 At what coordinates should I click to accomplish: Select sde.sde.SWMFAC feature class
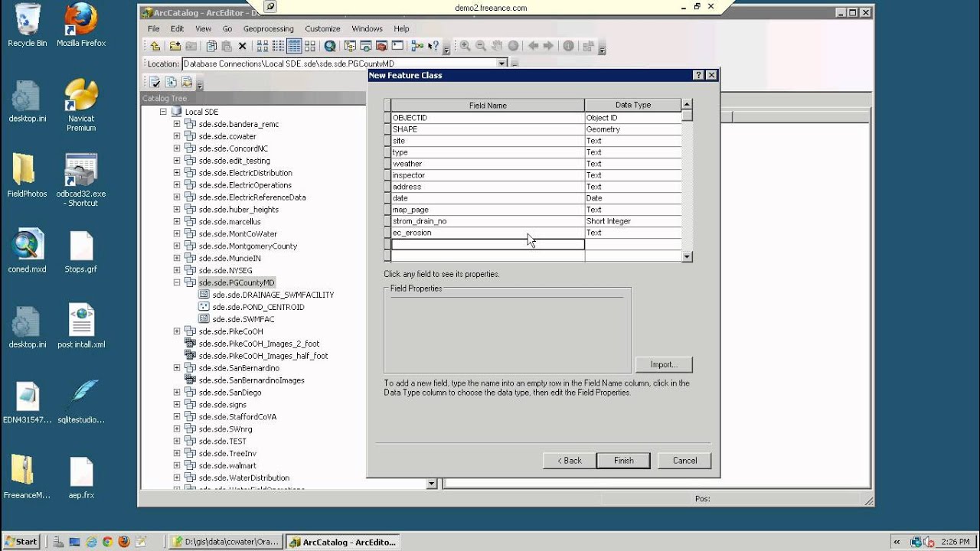pyautogui.click(x=243, y=319)
